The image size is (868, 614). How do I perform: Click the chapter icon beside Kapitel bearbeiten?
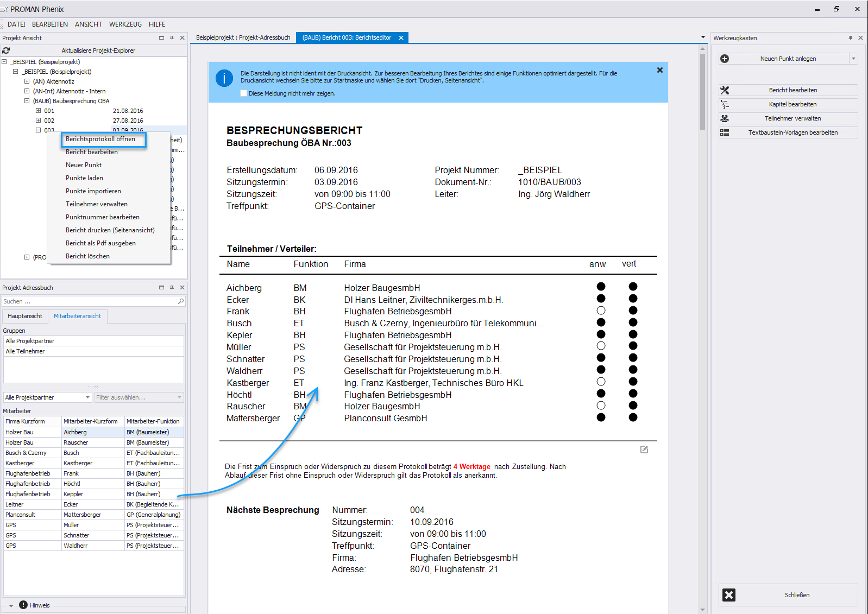pos(725,104)
